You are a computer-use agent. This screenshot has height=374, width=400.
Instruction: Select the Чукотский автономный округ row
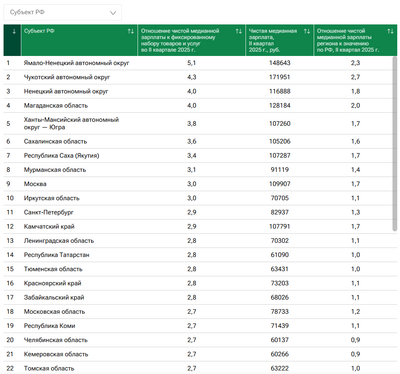tap(198, 77)
